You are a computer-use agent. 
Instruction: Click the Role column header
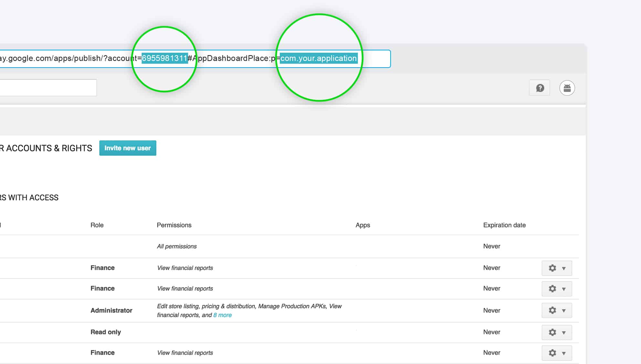(97, 225)
